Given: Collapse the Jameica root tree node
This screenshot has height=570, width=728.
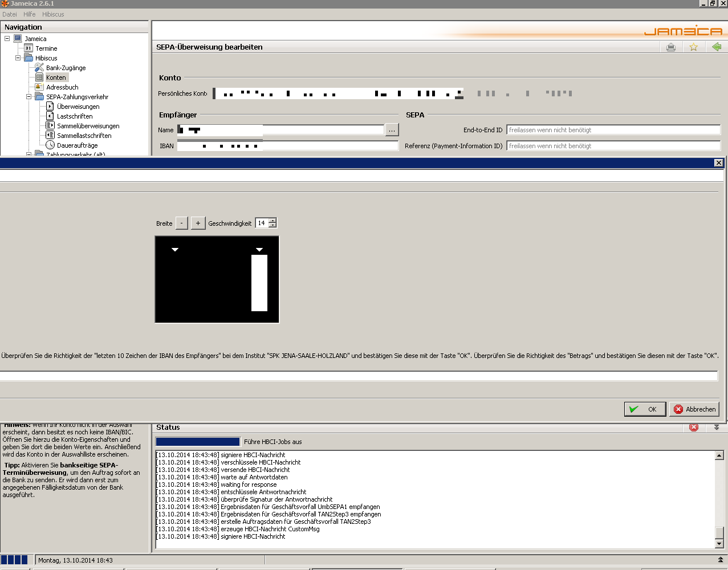Looking at the screenshot, I should tap(7, 39).
